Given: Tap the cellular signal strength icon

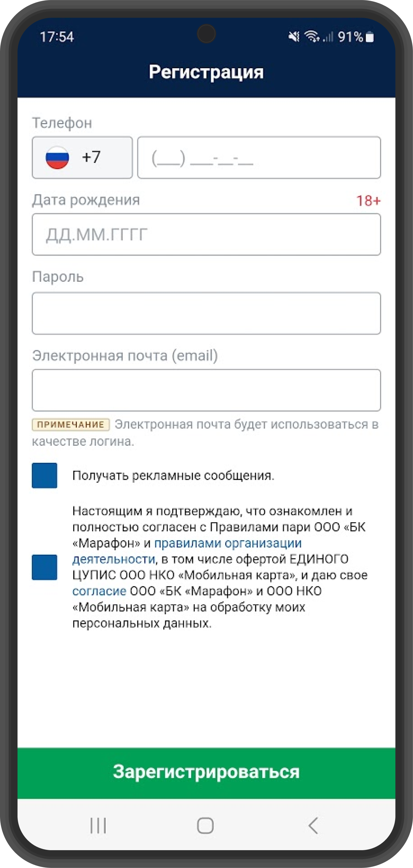Looking at the screenshot, I should (x=328, y=37).
